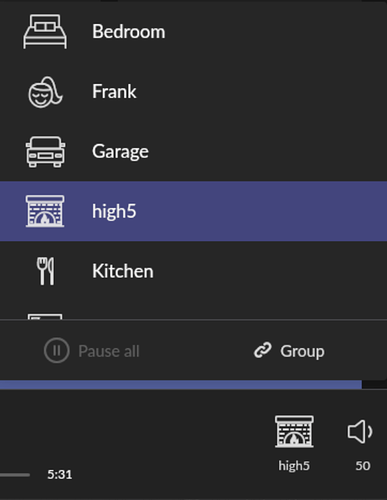The height and width of the screenshot is (500, 387).
Task: Click the speaker volume icon
Action: tap(360, 432)
